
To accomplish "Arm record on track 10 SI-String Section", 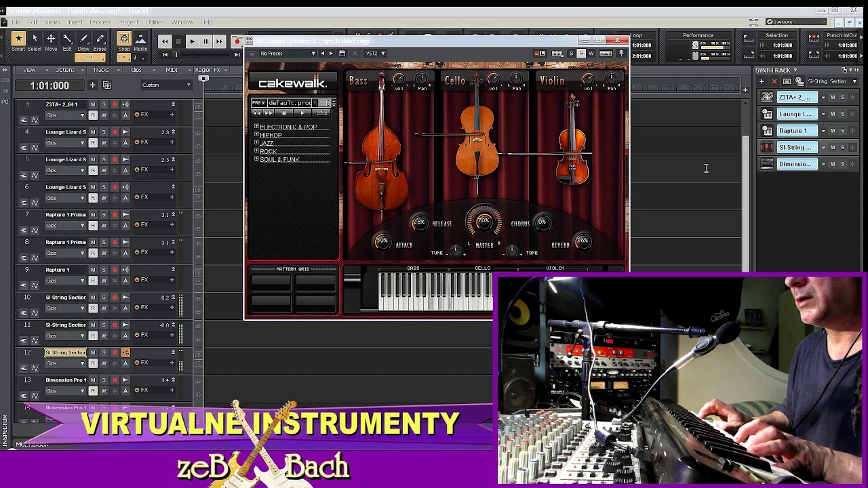I will 115,298.
